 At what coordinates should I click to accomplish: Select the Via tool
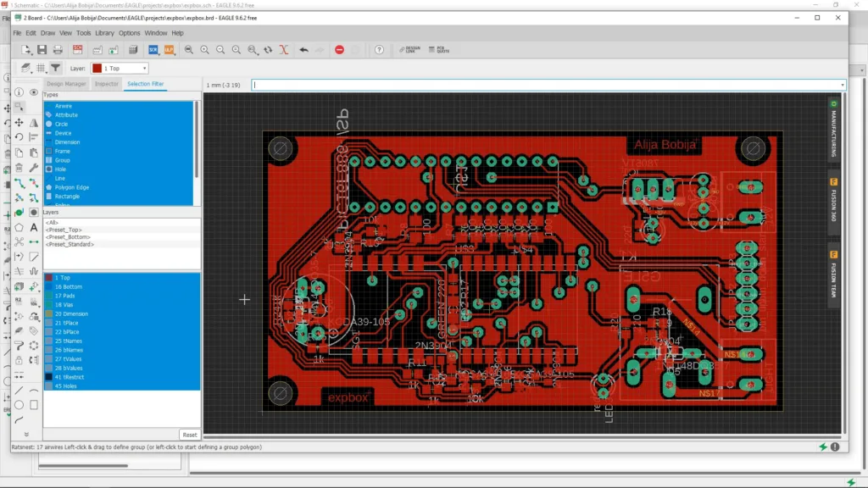19,213
